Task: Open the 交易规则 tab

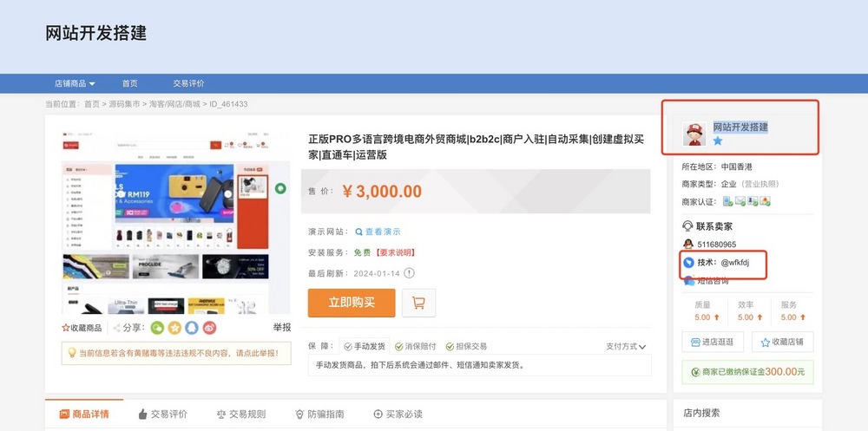Action: tap(241, 414)
